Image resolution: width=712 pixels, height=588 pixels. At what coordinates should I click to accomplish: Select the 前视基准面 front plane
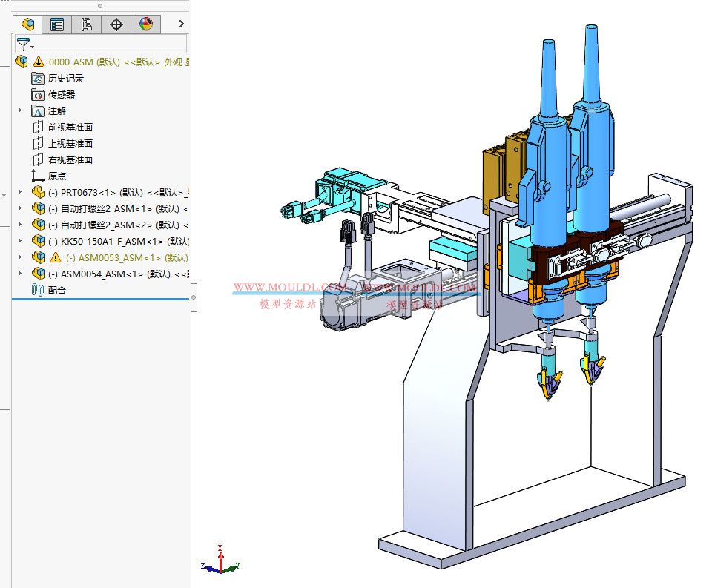[x=70, y=127]
